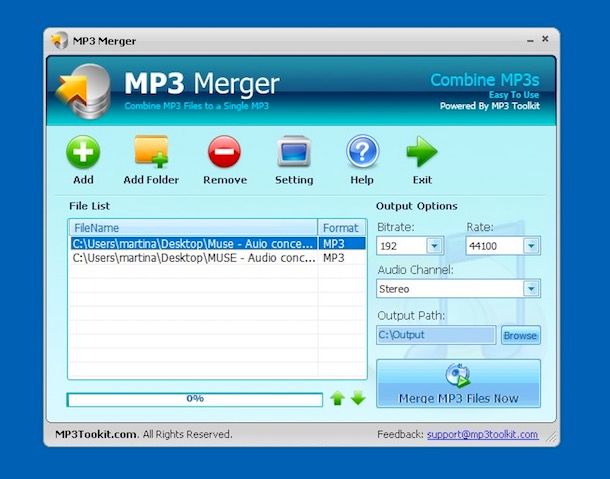This screenshot has width=610, height=479.
Task: Click Merge MP3 Files Now button
Action: click(x=458, y=383)
